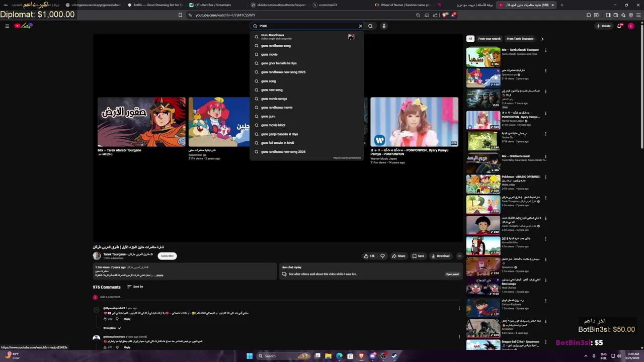This screenshot has height=362, width=644.
Task: Open comments 'Sort by' dropdown
Action: point(135,287)
